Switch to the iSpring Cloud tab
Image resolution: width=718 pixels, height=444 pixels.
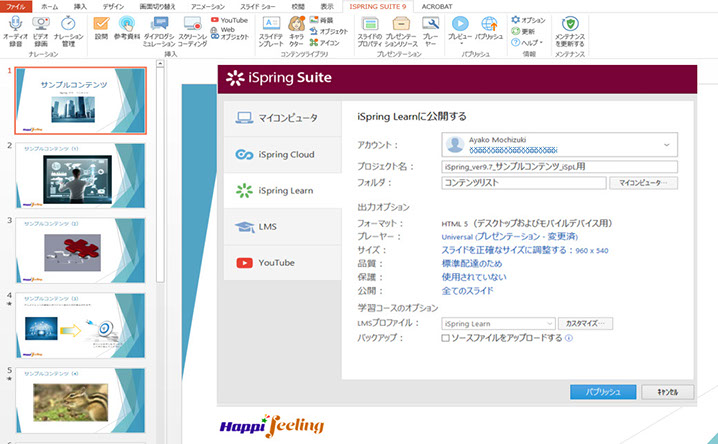pyautogui.click(x=281, y=154)
